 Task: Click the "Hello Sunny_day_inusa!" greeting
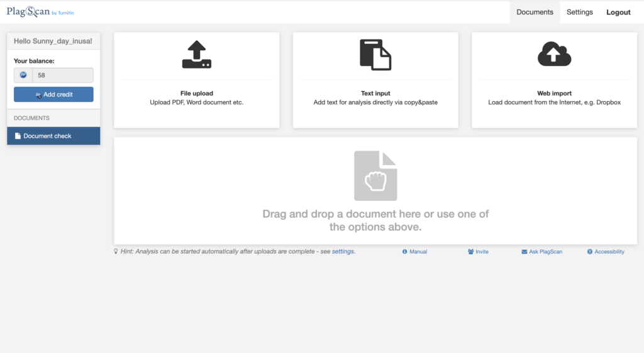click(x=53, y=41)
